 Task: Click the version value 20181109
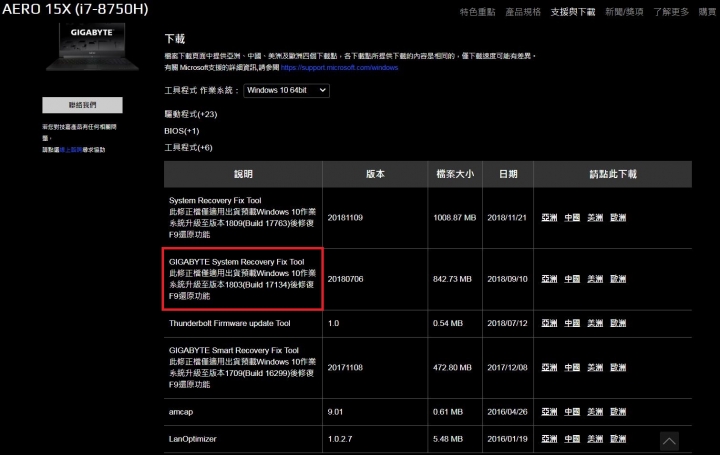point(345,218)
